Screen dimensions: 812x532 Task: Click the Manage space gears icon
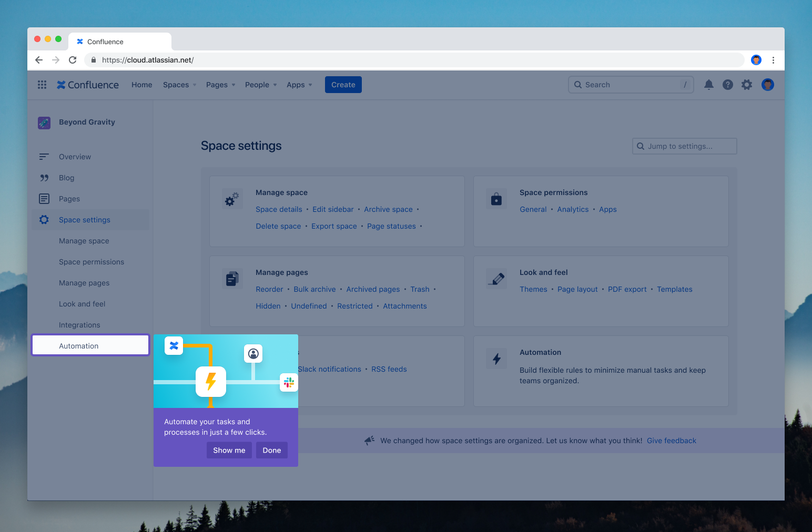click(232, 199)
